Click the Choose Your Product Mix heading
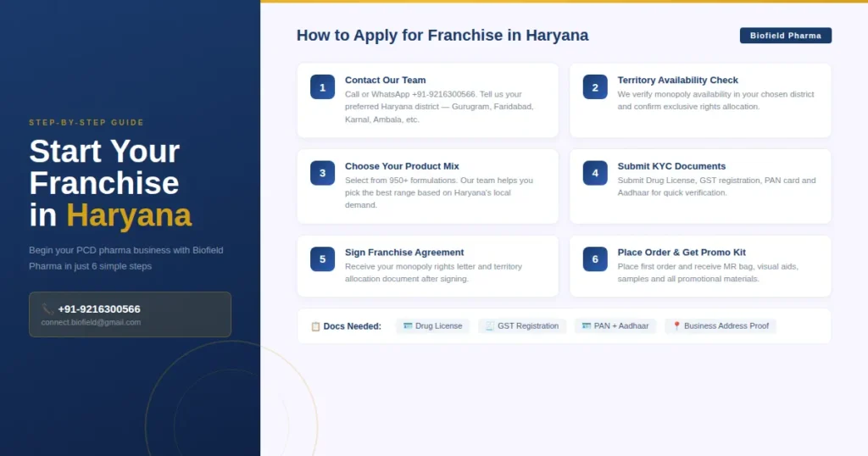The height and width of the screenshot is (456, 868). 402,166
